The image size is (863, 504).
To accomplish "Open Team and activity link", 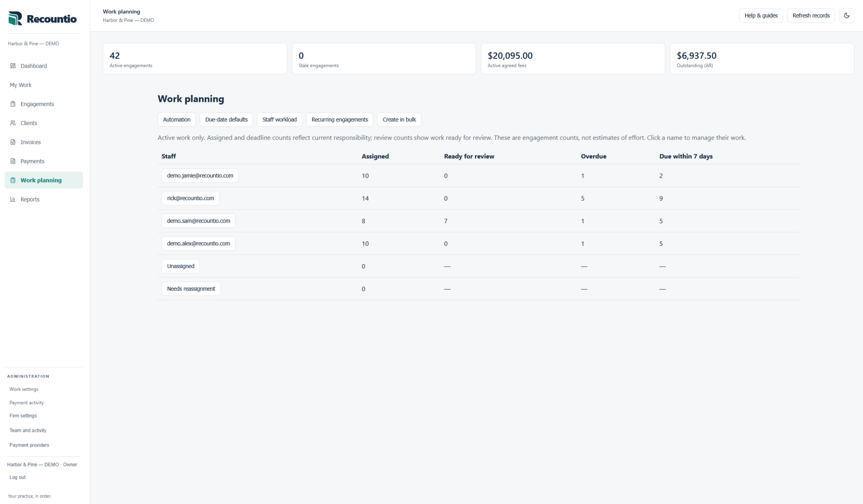I will click(28, 431).
